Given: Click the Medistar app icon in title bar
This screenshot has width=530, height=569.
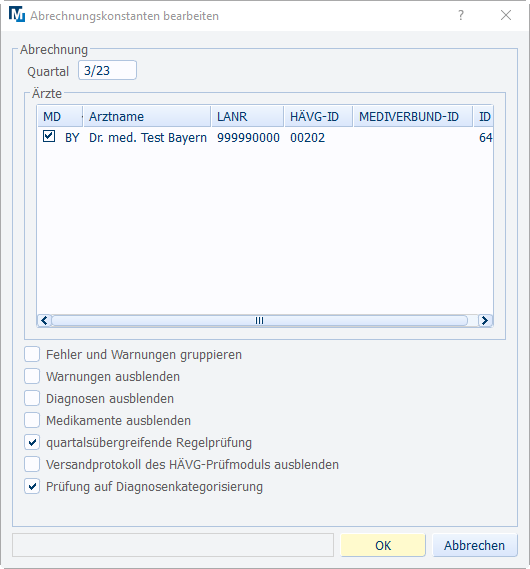Looking at the screenshot, I should pos(17,15).
